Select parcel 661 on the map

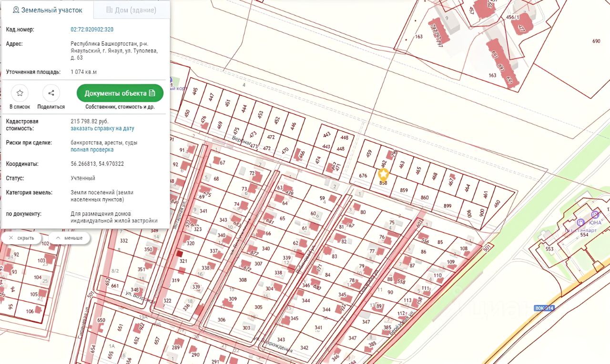click(x=114, y=286)
